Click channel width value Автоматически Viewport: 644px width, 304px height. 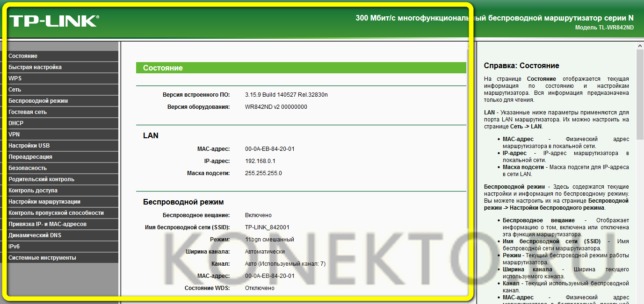coord(265,252)
